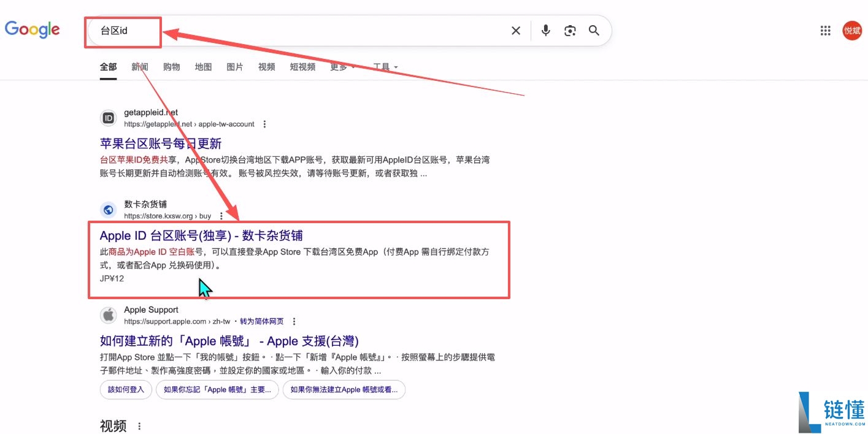Open options next to 视频 heading
The height and width of the screenshot is (434, 868).
139,426
